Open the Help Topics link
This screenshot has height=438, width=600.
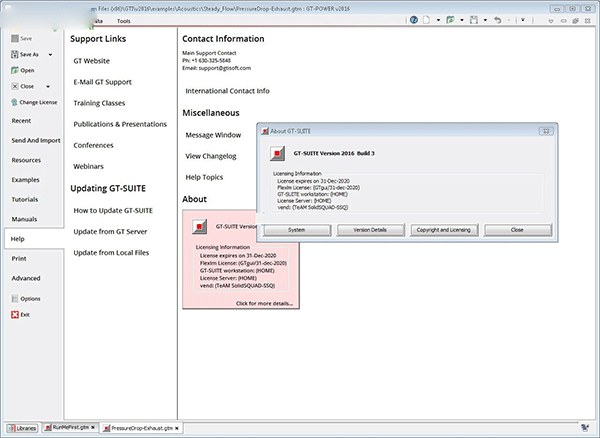[x=204, y=177]
